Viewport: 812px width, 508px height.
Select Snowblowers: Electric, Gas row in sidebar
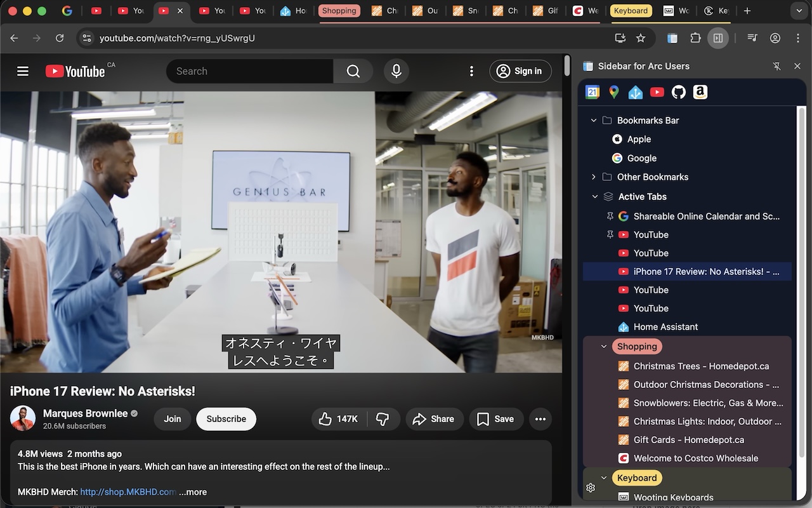point(688,403)
